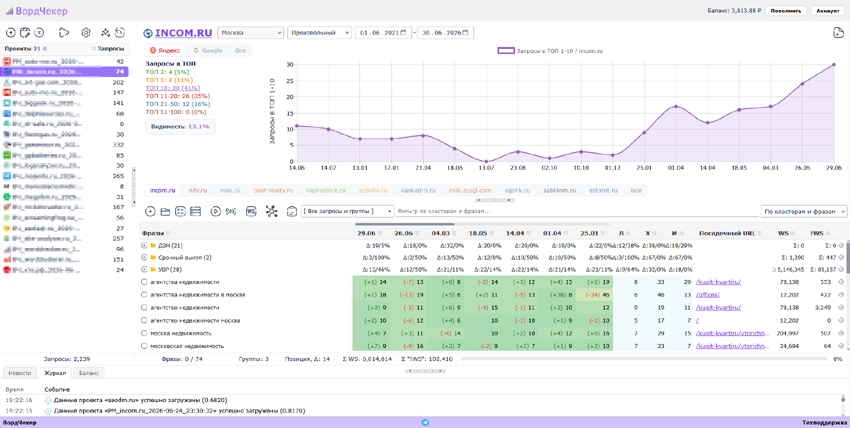The width and height of the screenshot is (850, 428).
Task: Click the play circle icon in phrases toolbar
Action: click(215, 211)
